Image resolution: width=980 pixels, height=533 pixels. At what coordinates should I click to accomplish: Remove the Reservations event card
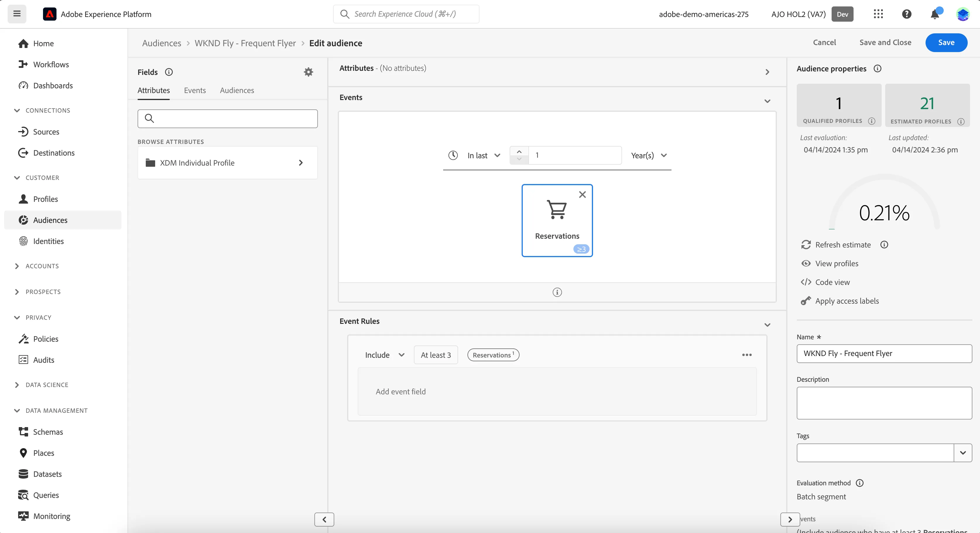click(582, 195)
